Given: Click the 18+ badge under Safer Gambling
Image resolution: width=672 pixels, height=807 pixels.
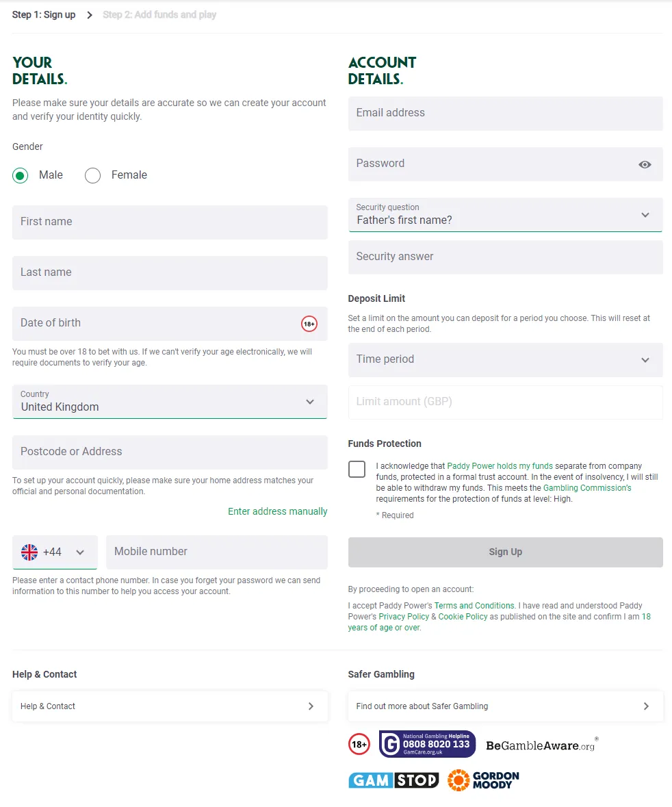Looking at the screenshot, I should (x=359, y=743).
